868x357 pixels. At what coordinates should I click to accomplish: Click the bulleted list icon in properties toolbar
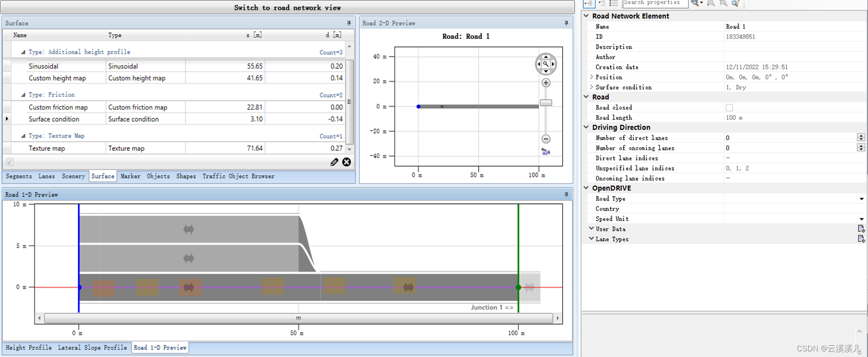[614, 3]
